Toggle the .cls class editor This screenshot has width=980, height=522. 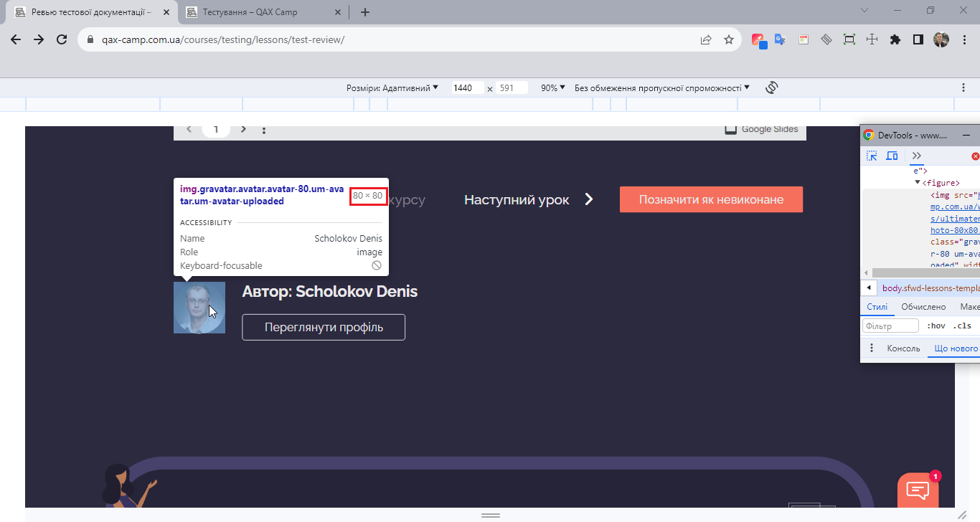962,326
